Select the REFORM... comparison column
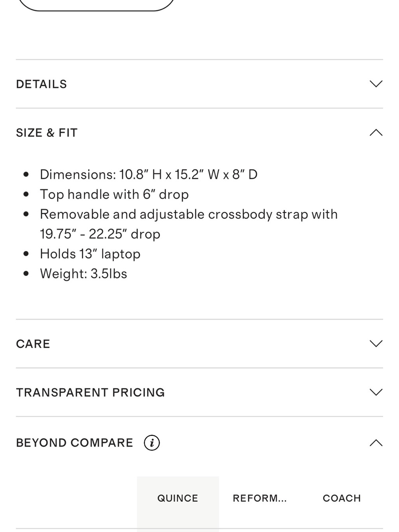The height and width of the screenshot is (532, 399). click(260, 498)
